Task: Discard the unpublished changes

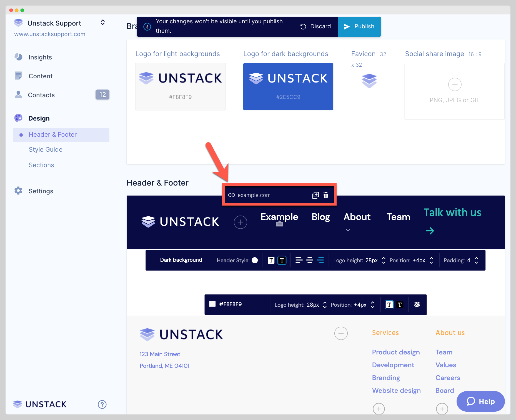Action: (315, 26)
